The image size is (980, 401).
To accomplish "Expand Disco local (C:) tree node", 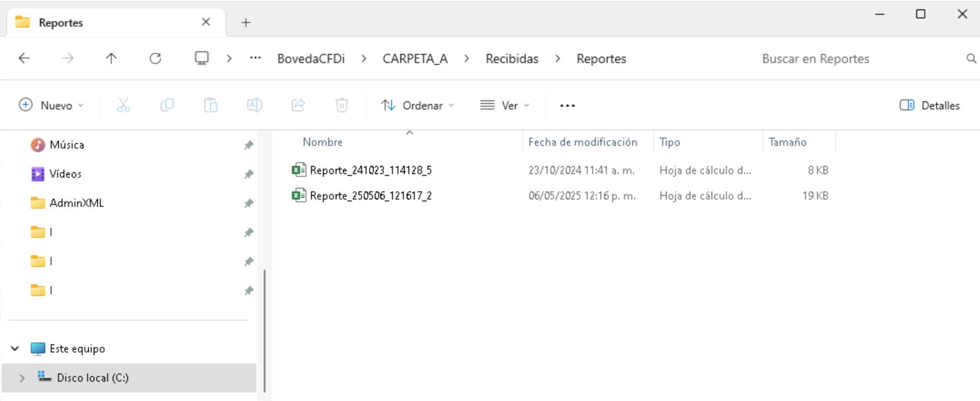I will 22,378.
